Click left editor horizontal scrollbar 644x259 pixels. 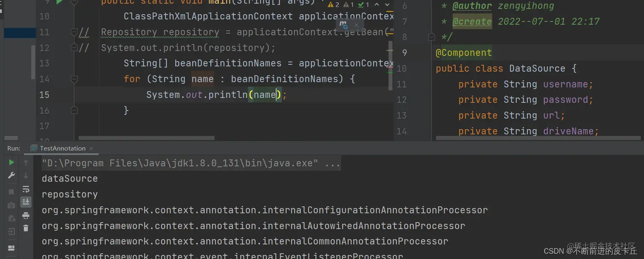coord(146,138)
